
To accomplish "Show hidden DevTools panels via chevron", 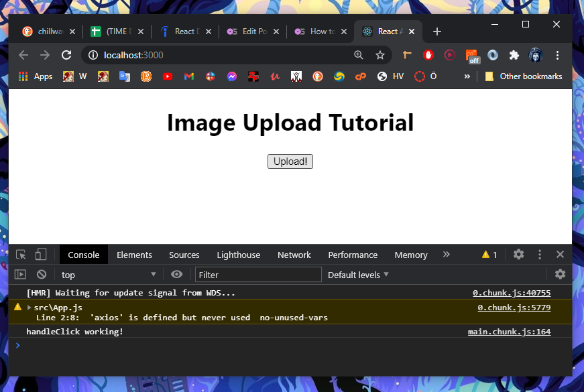I will point(447,255).
